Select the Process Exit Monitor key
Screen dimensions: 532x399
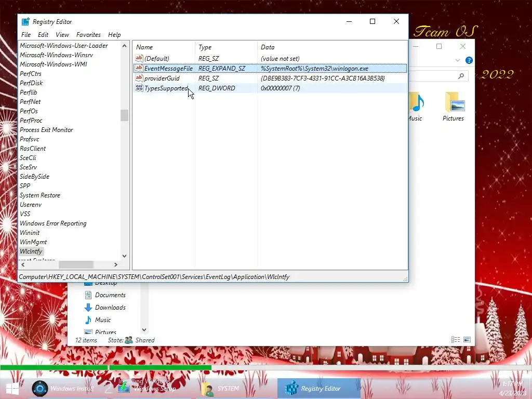[46, 129]
